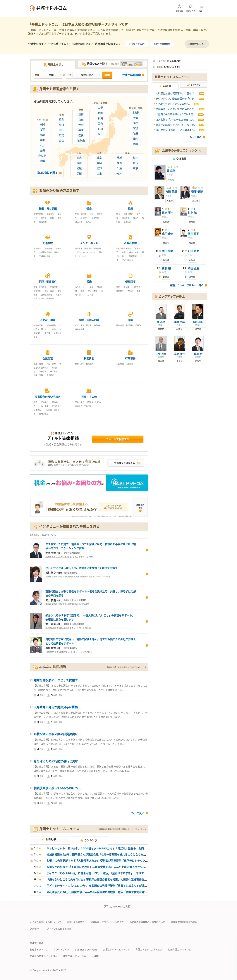Switch sidebar news to ランキング tab
Image resolution: width=237 pixels, height=980 pixels.
(x=194, y=85)
